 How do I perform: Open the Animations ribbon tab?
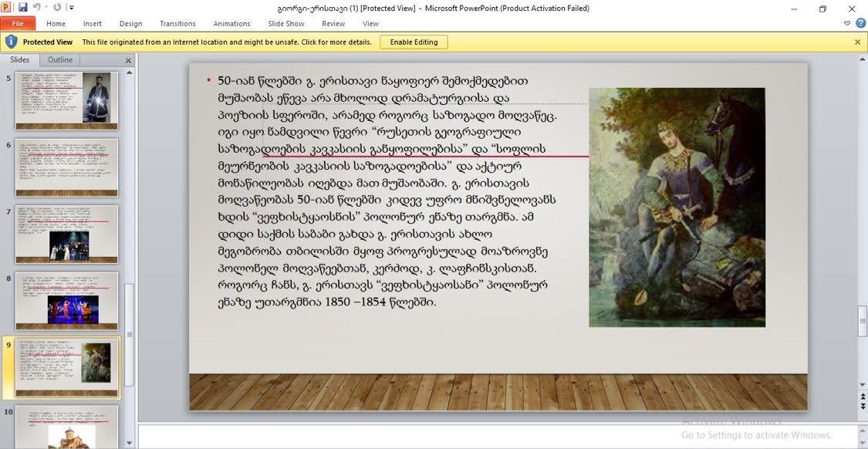(x=232, y=24)
